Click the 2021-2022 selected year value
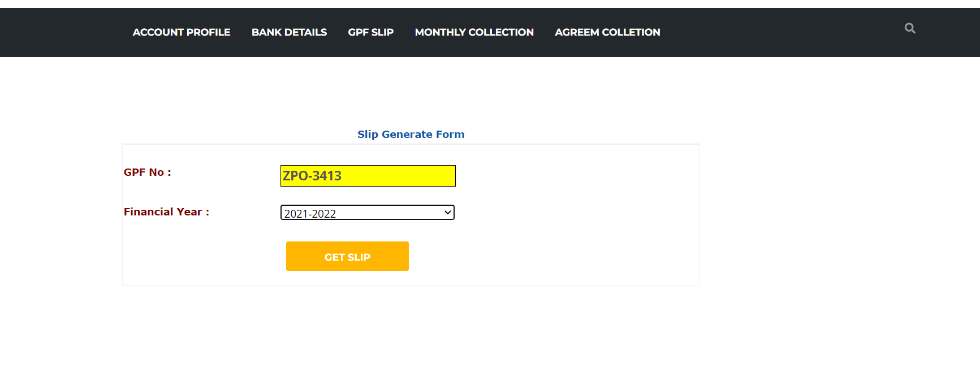 click(x=310, y=214)
